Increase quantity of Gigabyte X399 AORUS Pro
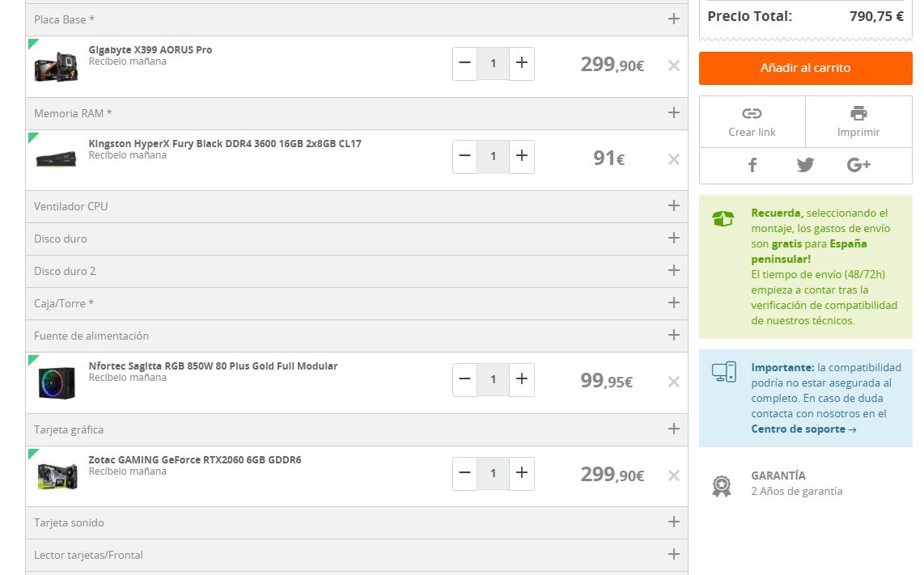This screenshot has height=575, width=924. click(x=522, y=63)
